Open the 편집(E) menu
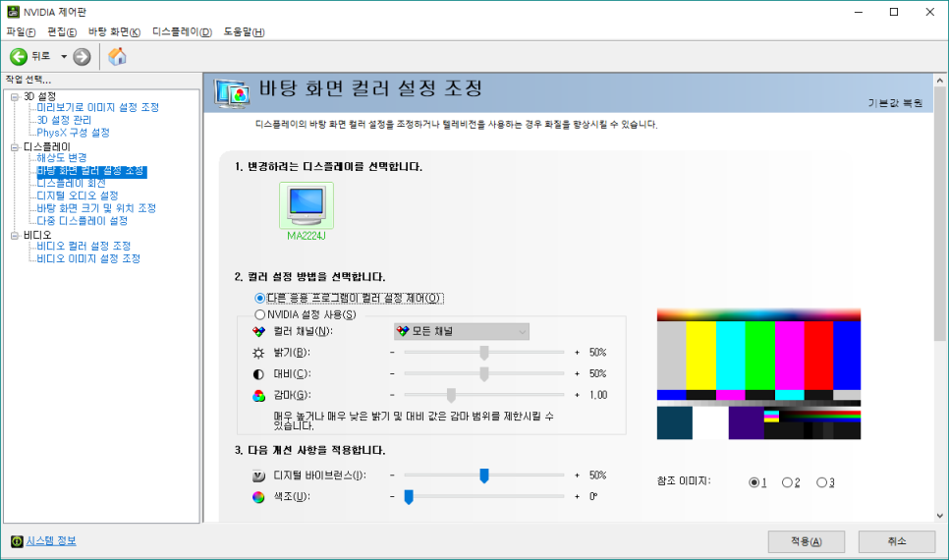 pyautogui.click(x=62, y=32)
